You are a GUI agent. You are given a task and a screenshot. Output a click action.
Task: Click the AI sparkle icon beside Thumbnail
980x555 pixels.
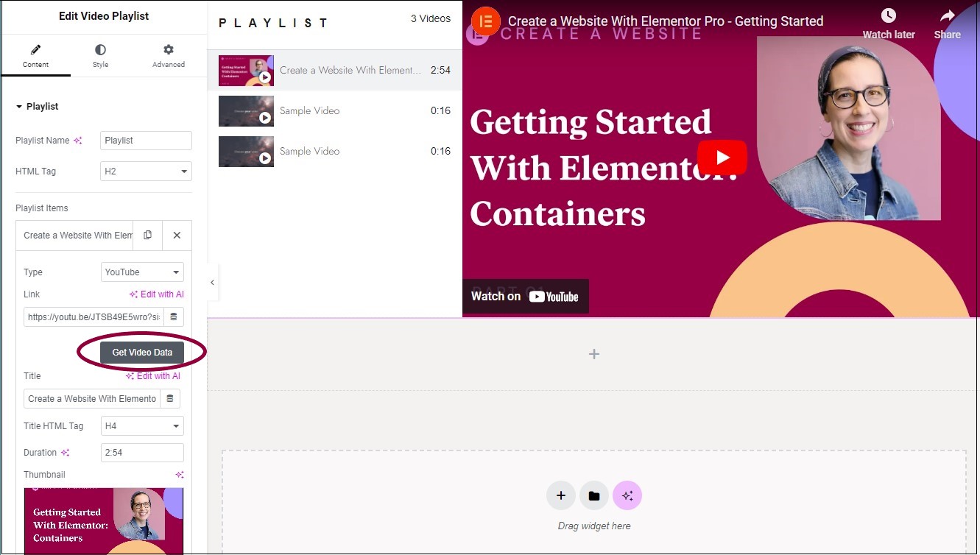coord(179,475)
